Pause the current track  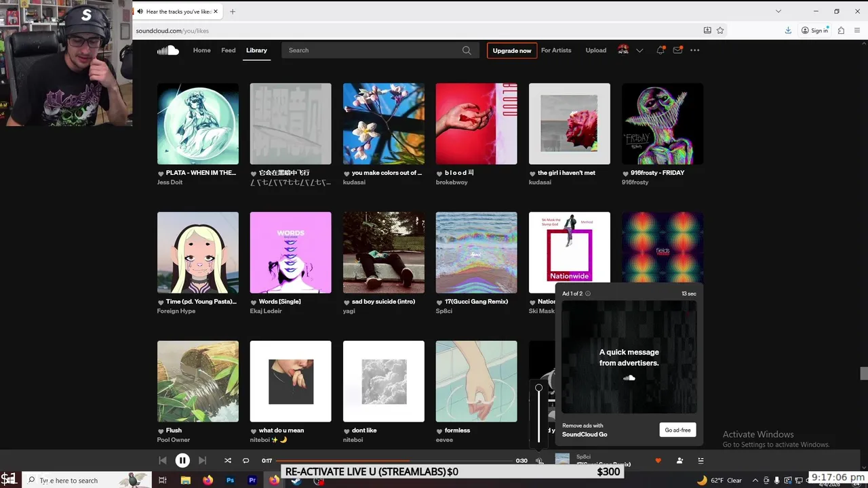pos(182,460)
